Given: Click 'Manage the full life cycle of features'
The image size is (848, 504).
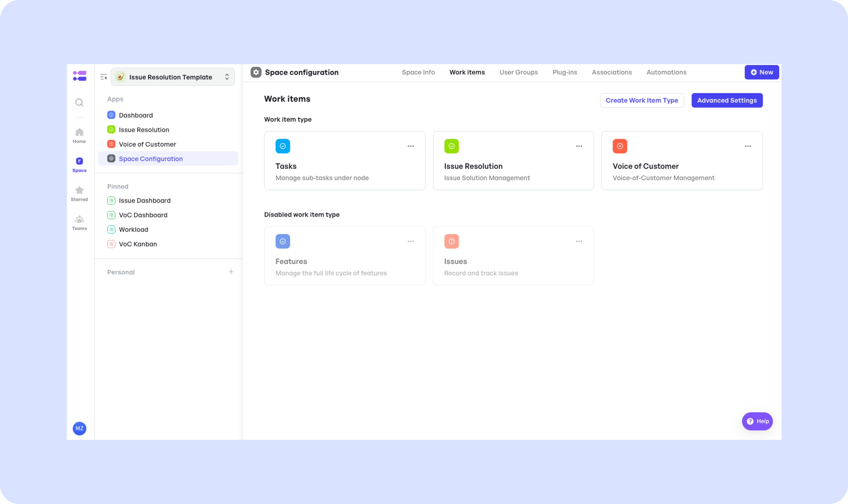Looking at the screenshot, I should coord(331,273).
